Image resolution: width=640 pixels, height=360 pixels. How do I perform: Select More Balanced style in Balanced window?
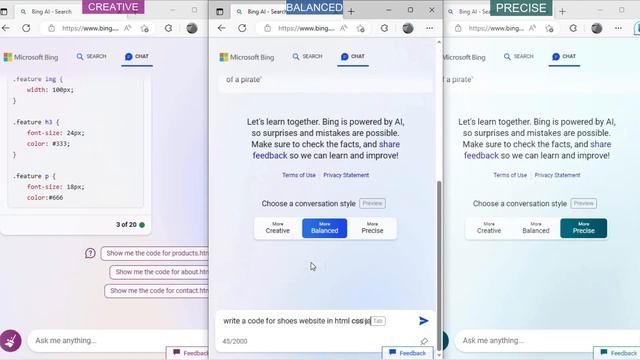[x=324, y=228]
